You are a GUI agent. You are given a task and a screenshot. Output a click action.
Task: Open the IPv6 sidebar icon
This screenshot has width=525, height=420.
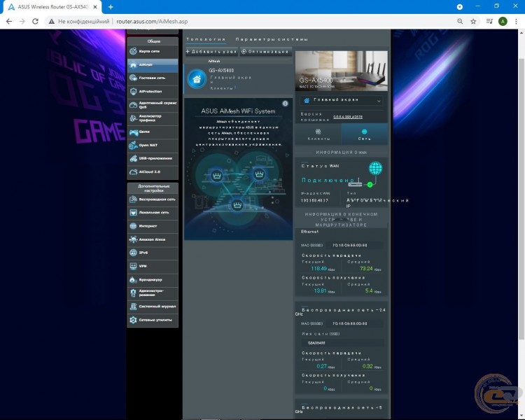tap(133, 253)
